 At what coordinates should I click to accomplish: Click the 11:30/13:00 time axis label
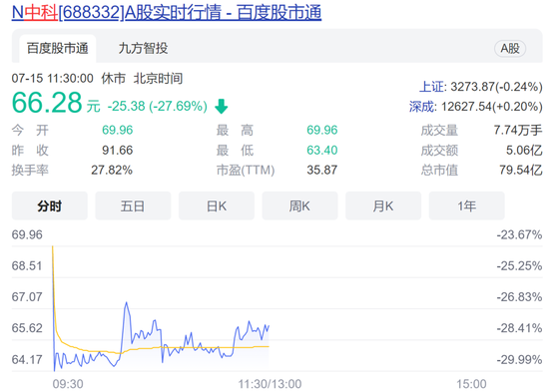(x=270, y=384)
